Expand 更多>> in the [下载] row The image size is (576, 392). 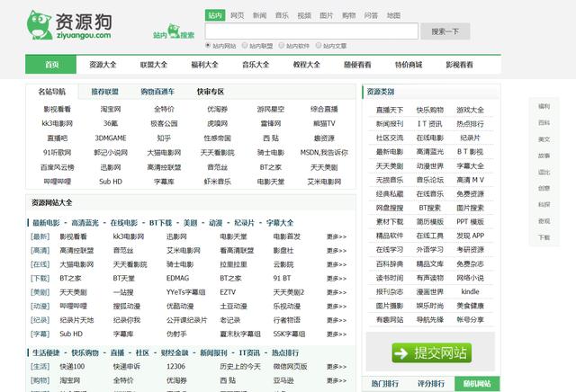[x=337, y=279]
